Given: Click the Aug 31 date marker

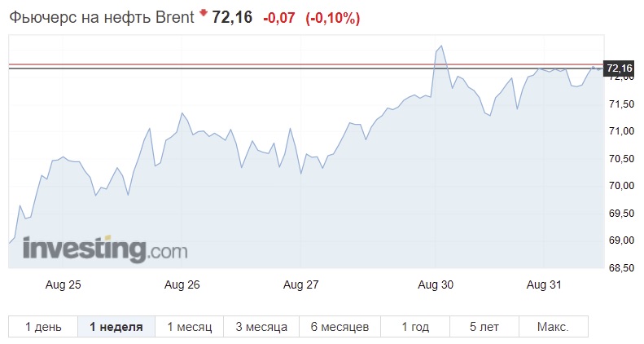Looking at the screenshot, I should (544, 284).
